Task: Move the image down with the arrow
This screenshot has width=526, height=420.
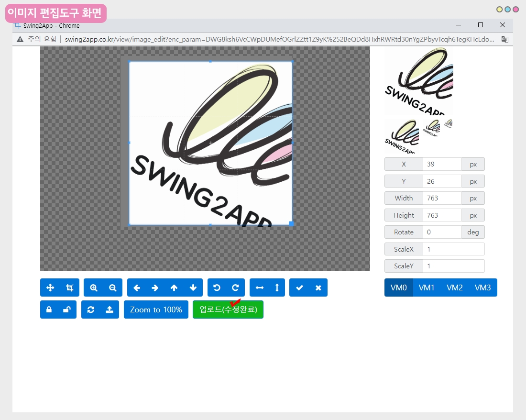Action: coord(193,287)
